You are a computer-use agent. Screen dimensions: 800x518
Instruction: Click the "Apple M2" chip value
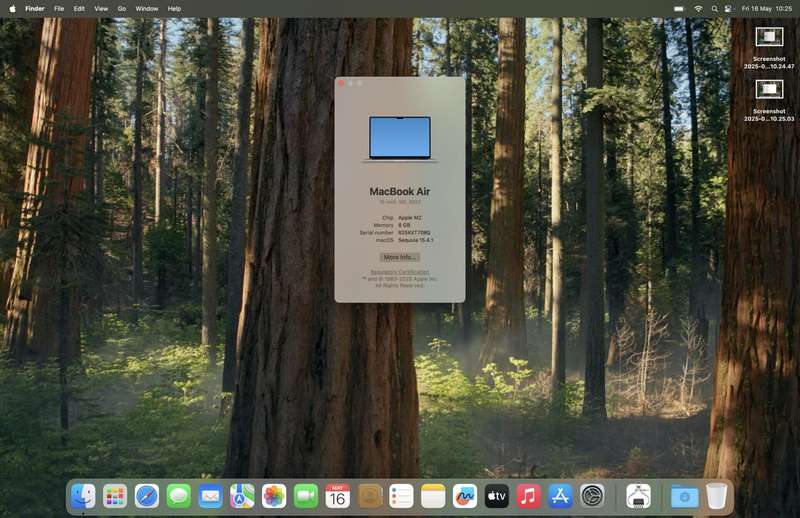coord(410,218)
